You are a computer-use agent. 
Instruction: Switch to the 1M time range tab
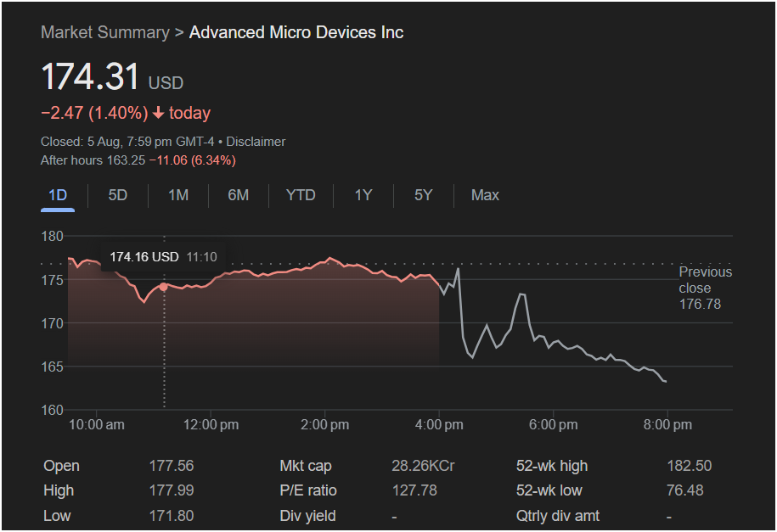coord(178,195)
